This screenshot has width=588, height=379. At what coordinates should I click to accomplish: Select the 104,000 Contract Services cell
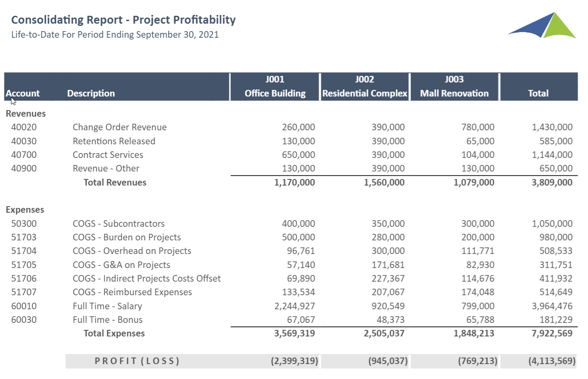coord(478,155)
